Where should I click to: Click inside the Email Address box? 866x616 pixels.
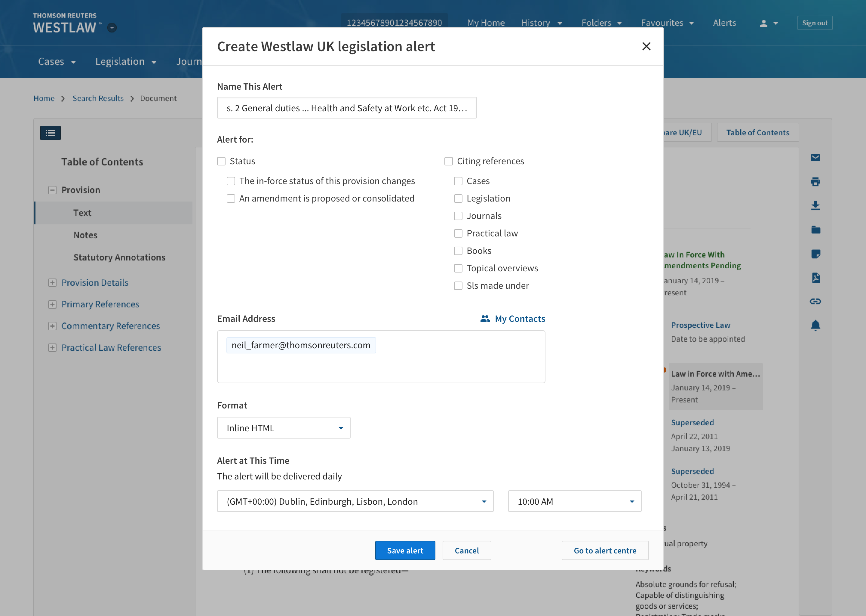381,356
